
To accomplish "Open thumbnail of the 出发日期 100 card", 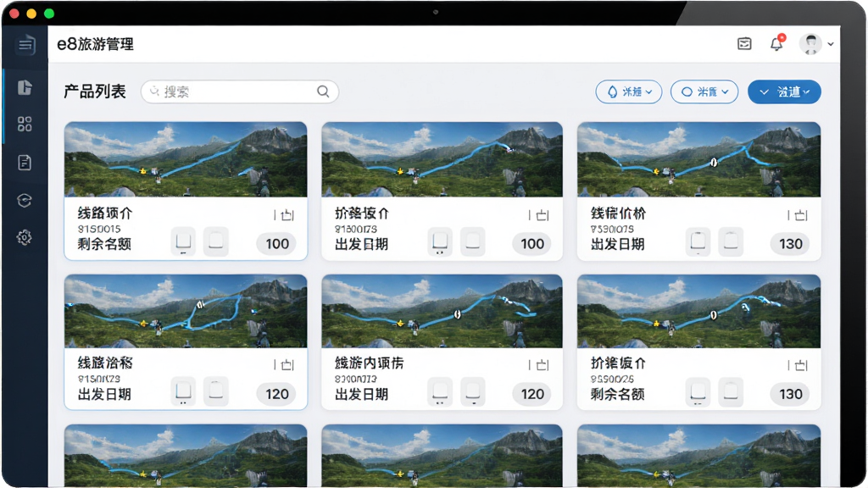I will (442, 159).
